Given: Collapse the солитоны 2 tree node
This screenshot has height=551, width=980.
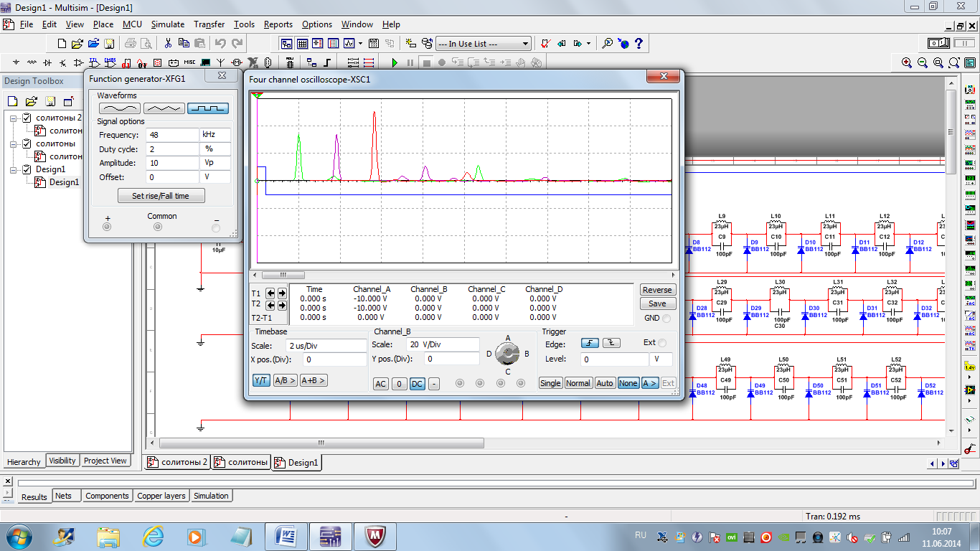Looking at the screenshot, I should (x=14, y=118).
